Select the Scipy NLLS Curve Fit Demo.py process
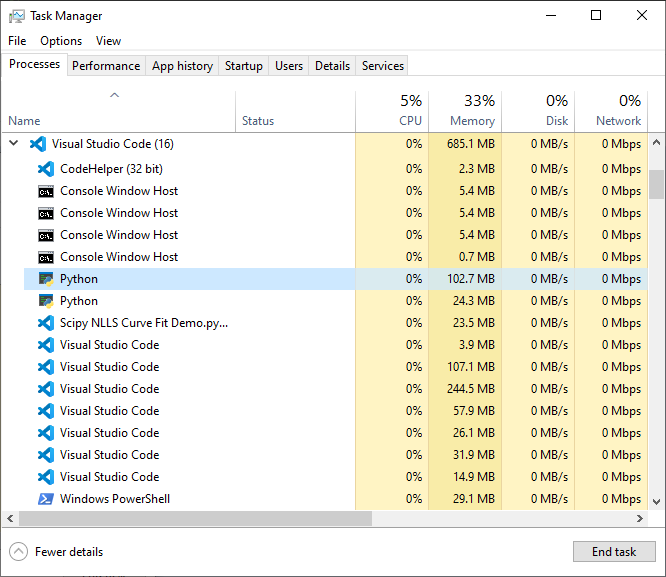 [336, 323]
